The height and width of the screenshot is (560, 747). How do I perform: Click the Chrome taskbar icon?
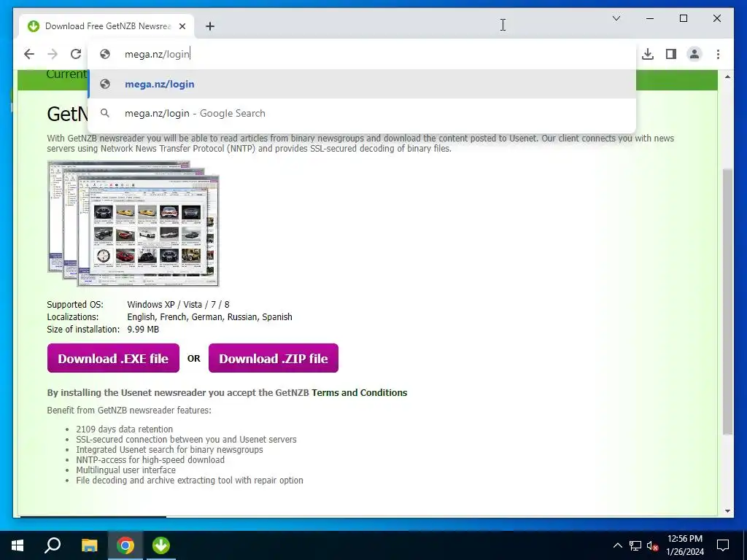coord(125,545)
